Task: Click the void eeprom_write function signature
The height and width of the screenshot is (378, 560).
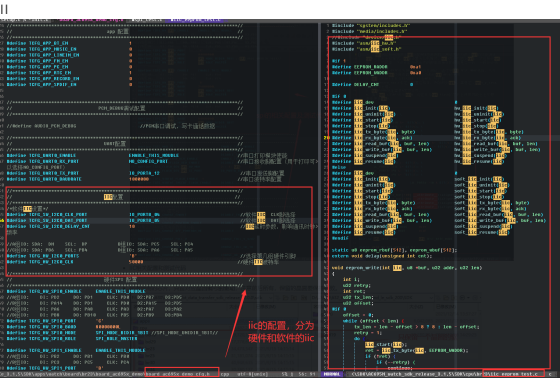Action: click(407, 268)
